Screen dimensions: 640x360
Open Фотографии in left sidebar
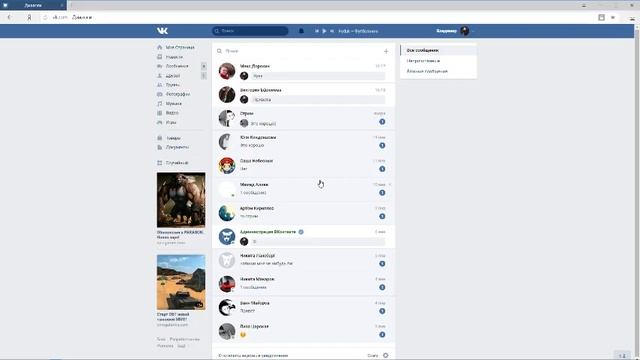tap(178, 94)
